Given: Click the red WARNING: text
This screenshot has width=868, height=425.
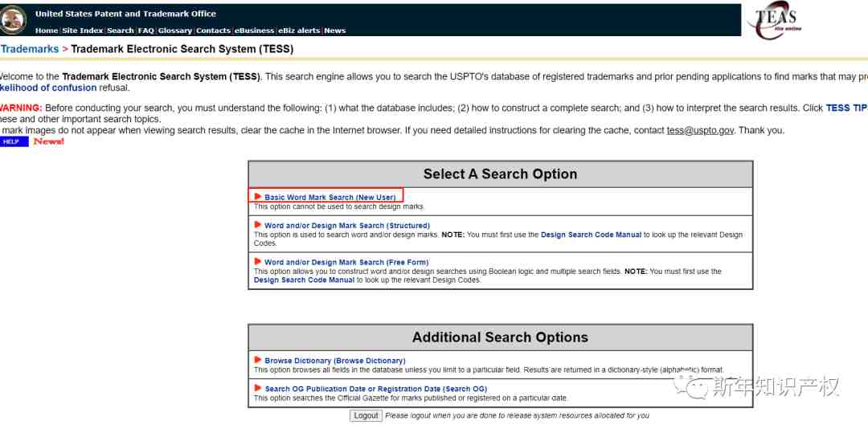Looking at the screenshot, I should click(x=21, y=108).
